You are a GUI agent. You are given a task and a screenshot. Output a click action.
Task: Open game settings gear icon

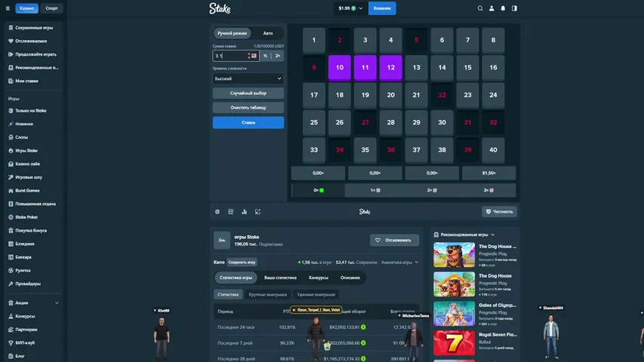(x=217, y=212)
